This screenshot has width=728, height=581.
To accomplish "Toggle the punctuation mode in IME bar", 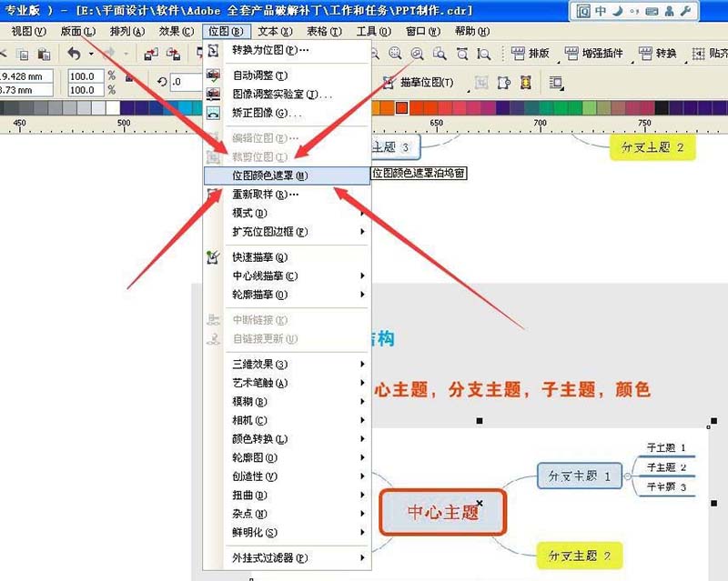I will (634, 11).
